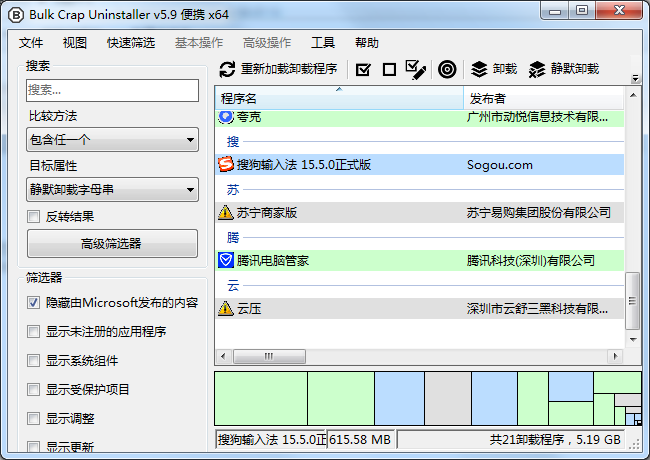Click status bar size 615.58 MB
The height and width of the screenshot is (460, 650).
click(360, 439)
